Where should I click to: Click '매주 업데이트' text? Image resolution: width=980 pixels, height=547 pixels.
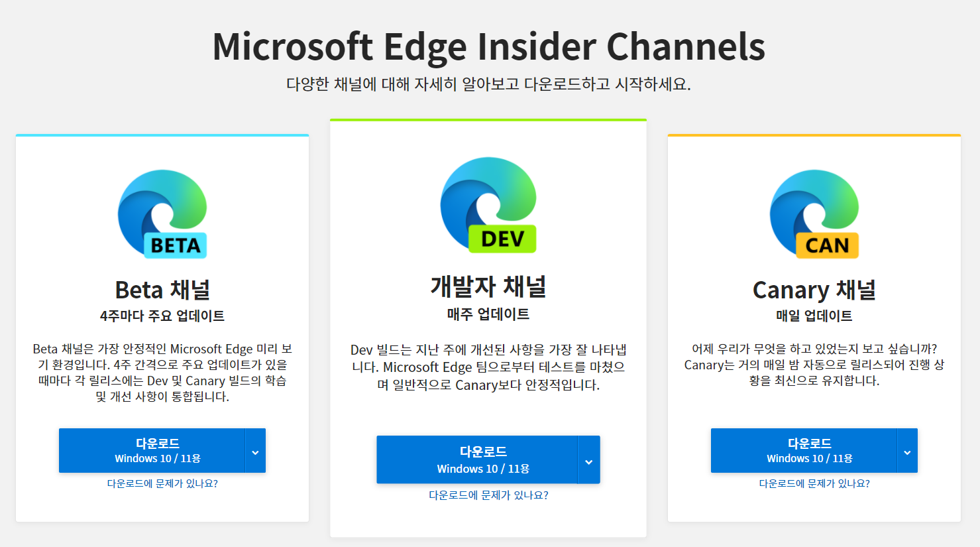coord(488,314)
